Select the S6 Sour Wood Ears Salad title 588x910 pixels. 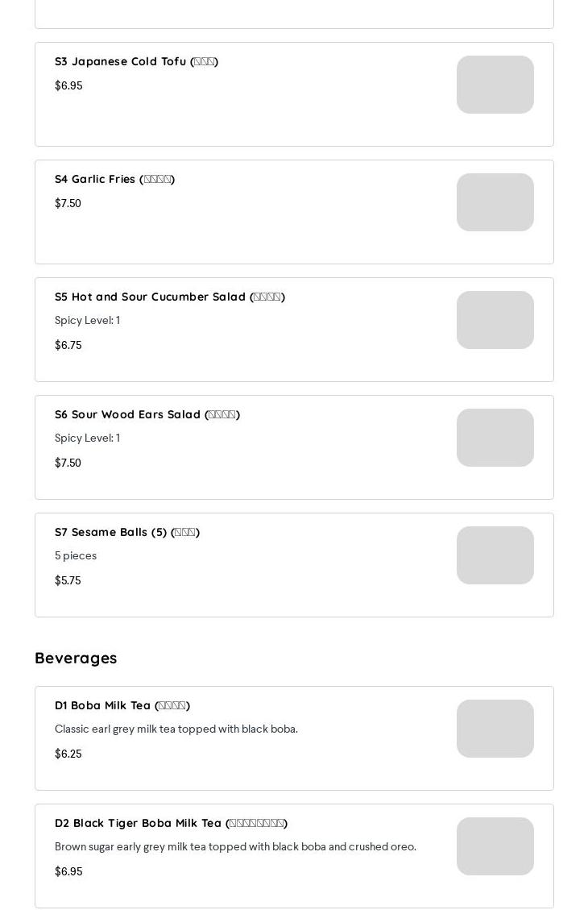tap(147, 414)
